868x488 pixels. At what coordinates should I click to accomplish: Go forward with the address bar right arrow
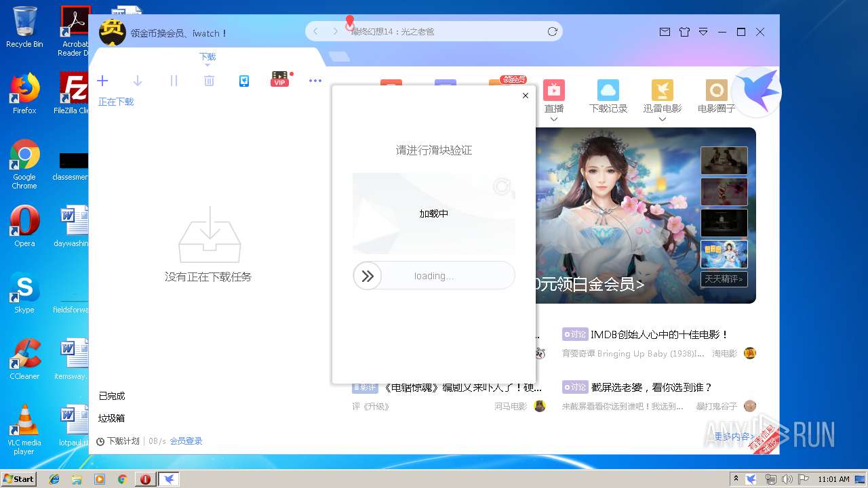pyautogui.click(x=335, y=31)
